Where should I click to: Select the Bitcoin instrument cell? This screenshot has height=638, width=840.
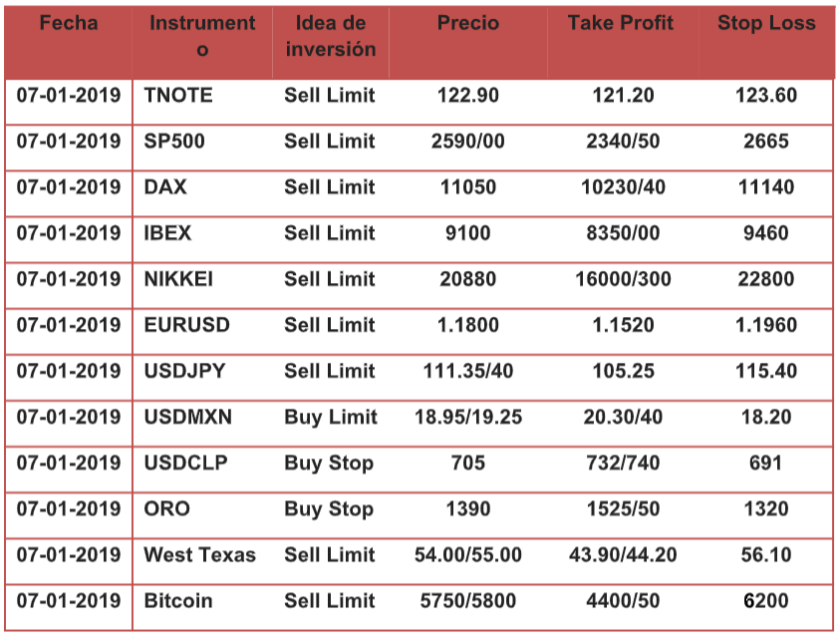pyautogui.click(x=178, y=600)
